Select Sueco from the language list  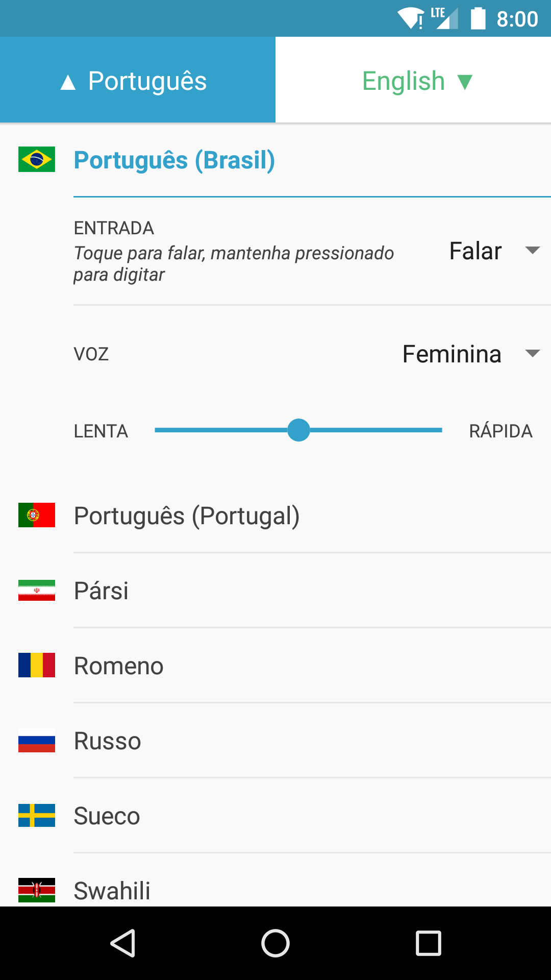107,816
